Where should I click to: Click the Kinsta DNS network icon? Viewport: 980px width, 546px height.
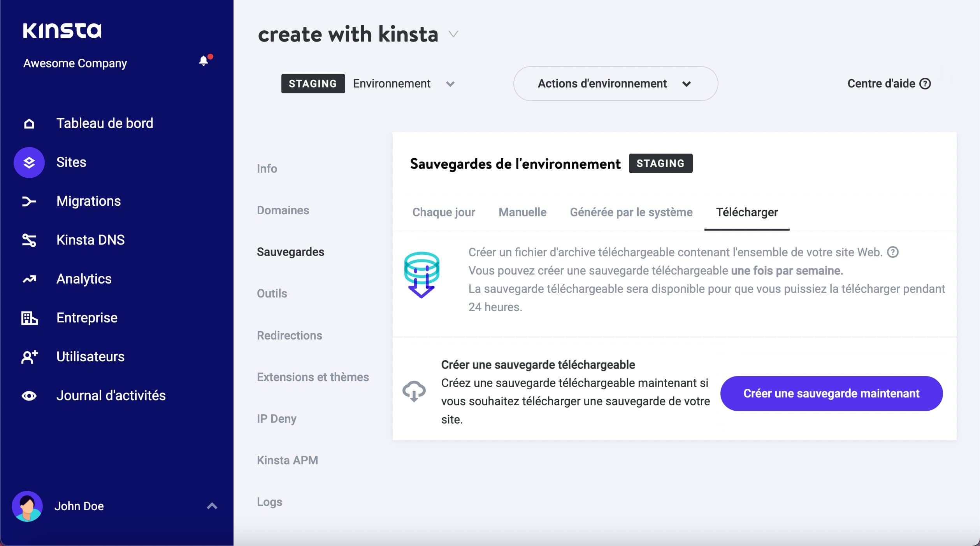(29, 239)
